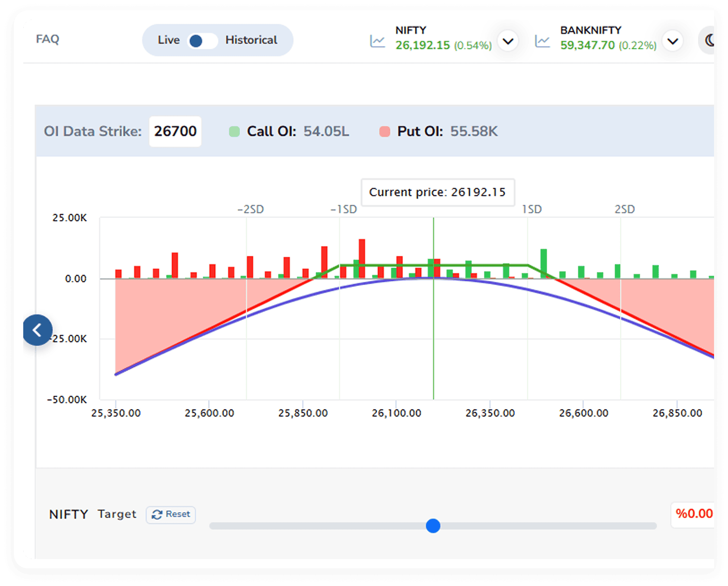Click the BANKNIFTY chart line icon

(542, 41)
